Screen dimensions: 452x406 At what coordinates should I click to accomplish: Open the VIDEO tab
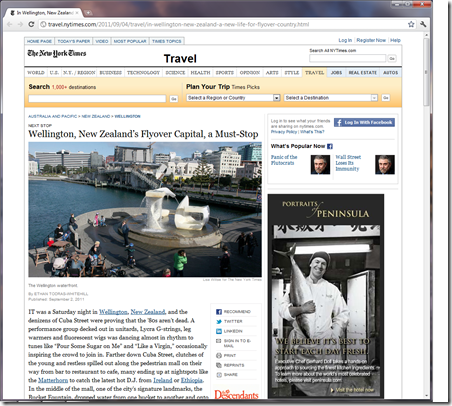coord(102,41)
